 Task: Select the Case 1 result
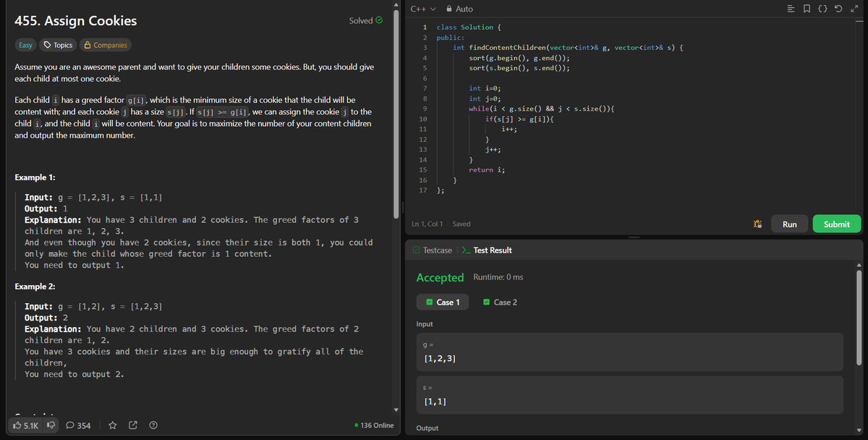click(443, 302)
